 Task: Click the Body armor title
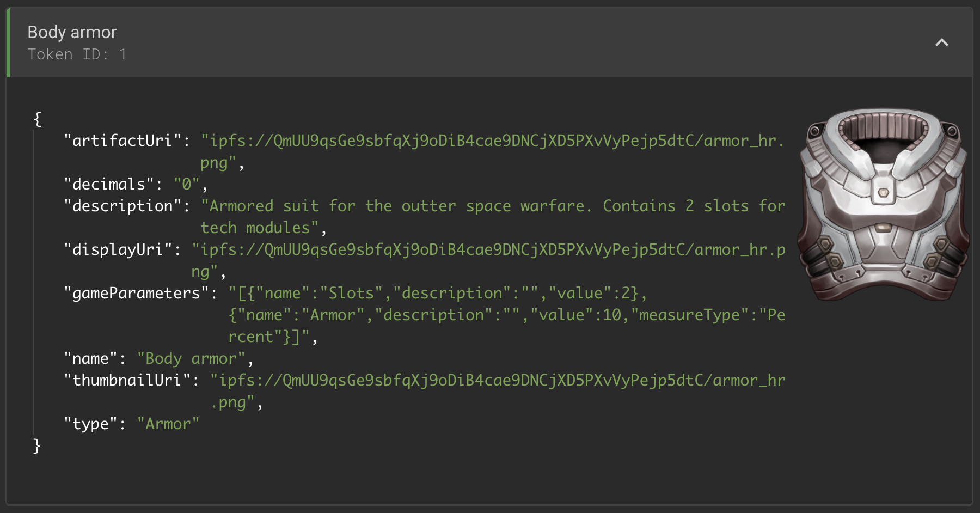point(71,32)
